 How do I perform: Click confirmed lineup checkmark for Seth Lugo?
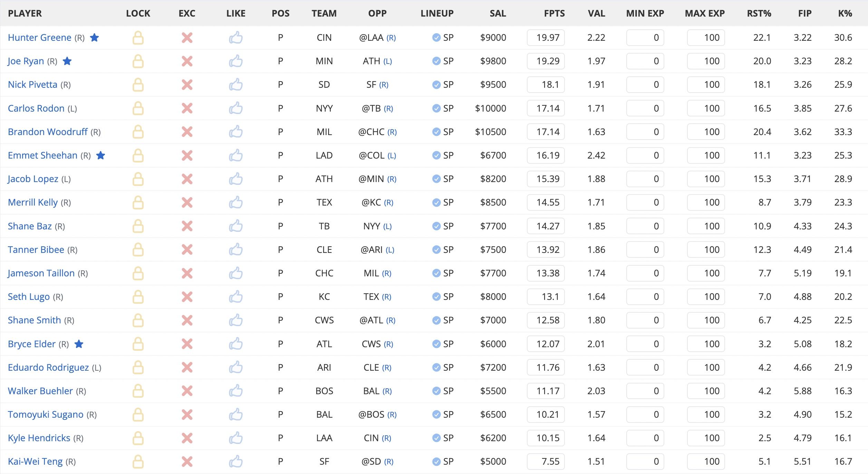pos(436,297)
